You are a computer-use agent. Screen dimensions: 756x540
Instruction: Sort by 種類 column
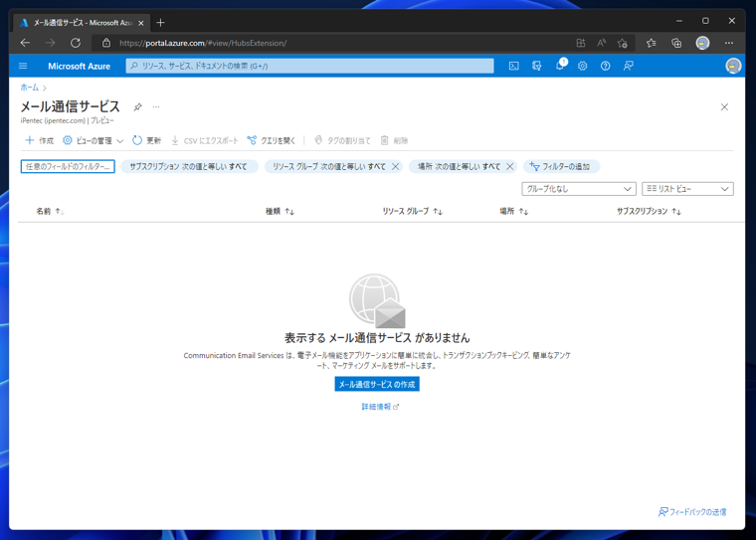pyautogui.click(x=280, y=211)
